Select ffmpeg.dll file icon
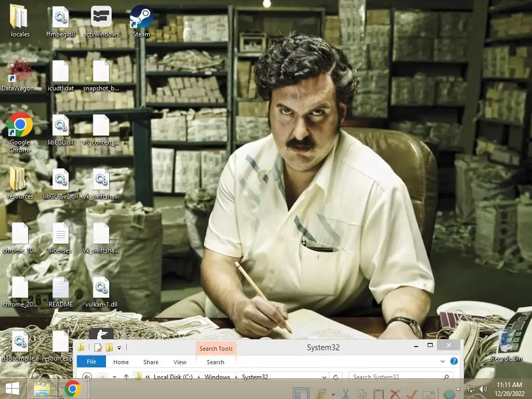This screenshot has height=399, width=532. click(x=60, y=21)
